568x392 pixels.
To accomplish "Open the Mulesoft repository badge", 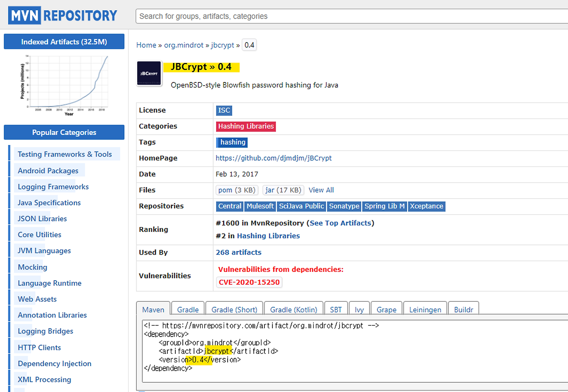I will [260, 206].
